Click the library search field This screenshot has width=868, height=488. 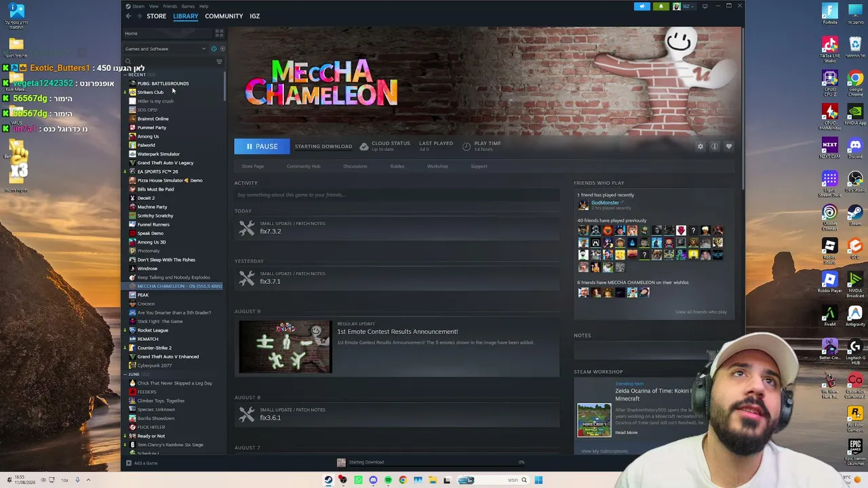pyautogui.click(x=170, y=62)
